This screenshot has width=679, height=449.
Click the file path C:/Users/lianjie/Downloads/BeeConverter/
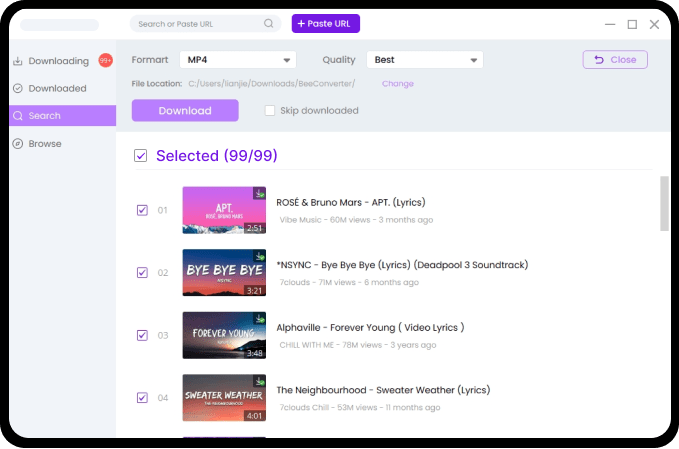pyautogui.click(x=272, y=84)
